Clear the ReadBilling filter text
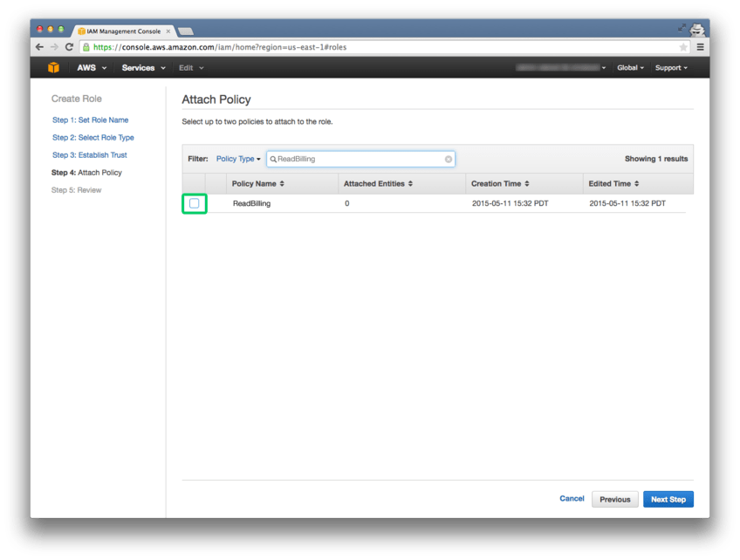 click(x=449, y=159)
